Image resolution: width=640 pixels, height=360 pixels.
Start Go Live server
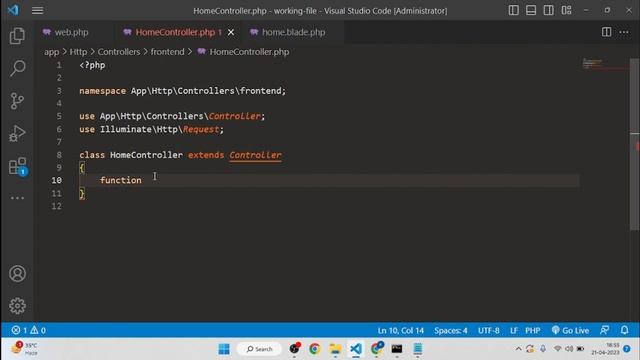[570, 331]
